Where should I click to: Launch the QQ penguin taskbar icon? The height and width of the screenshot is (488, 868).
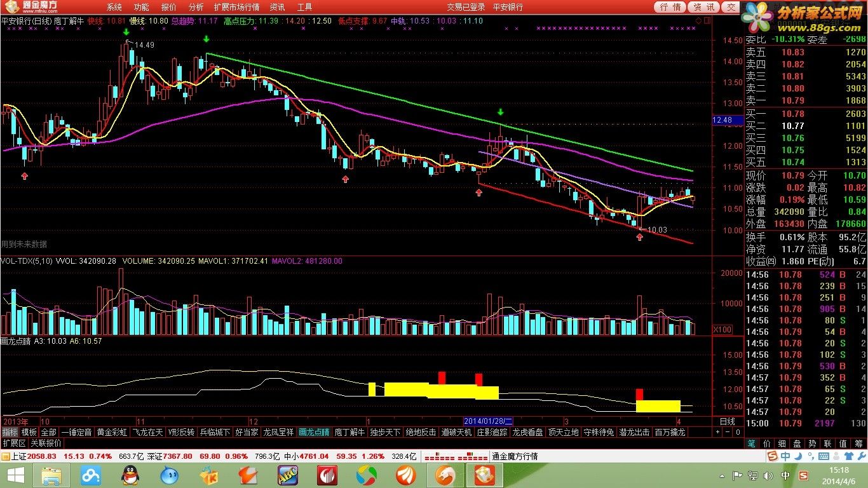click(x=130, y=475)
